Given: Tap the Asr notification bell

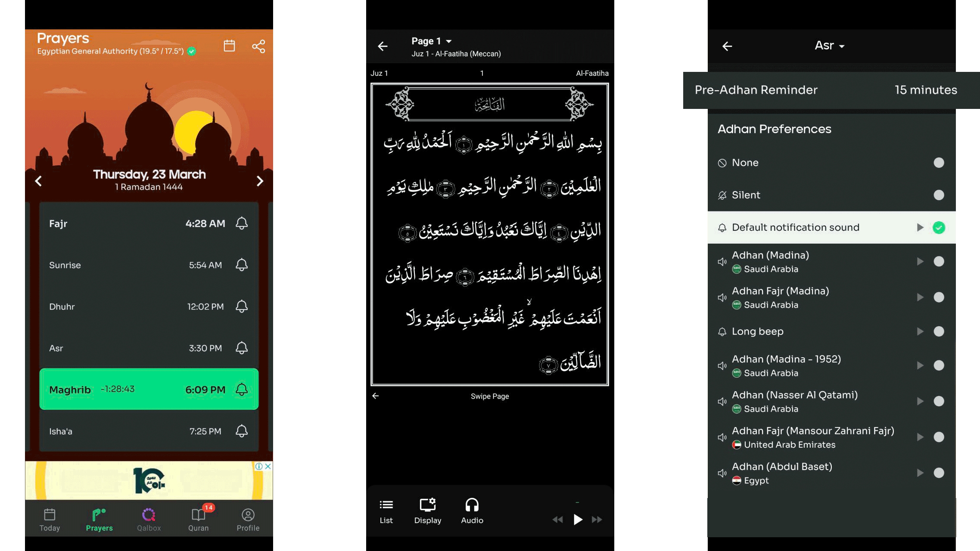Looking at the screenshot, I should (242, 348).
